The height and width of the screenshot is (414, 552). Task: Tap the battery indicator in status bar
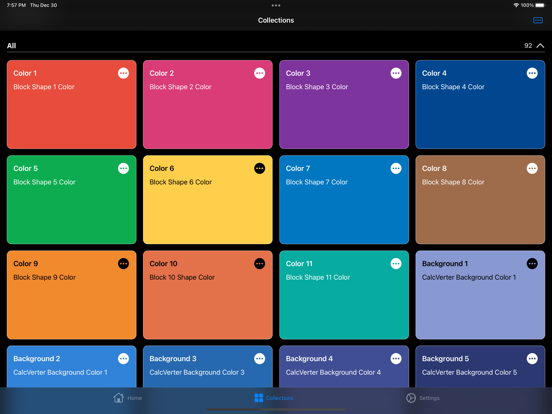tap(540, 5)
